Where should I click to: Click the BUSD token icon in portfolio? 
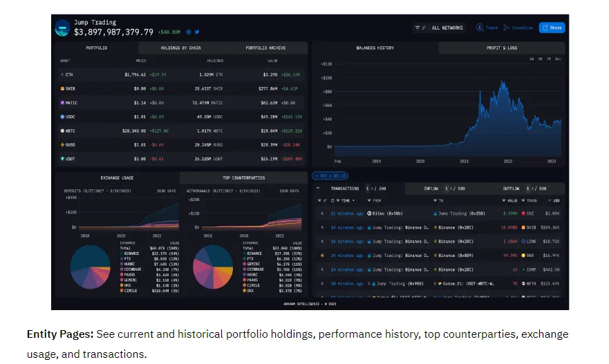coord(62,145)
